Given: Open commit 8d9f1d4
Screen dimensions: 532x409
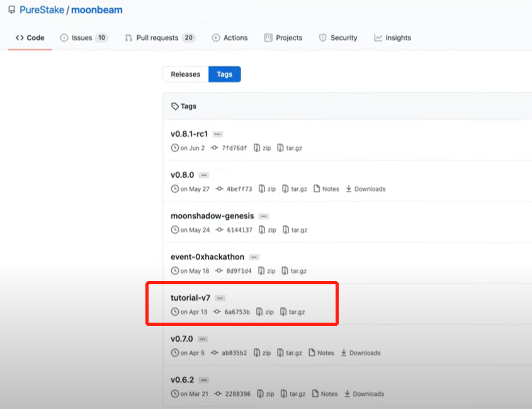Looking at the screenshot, I should 234,271.
